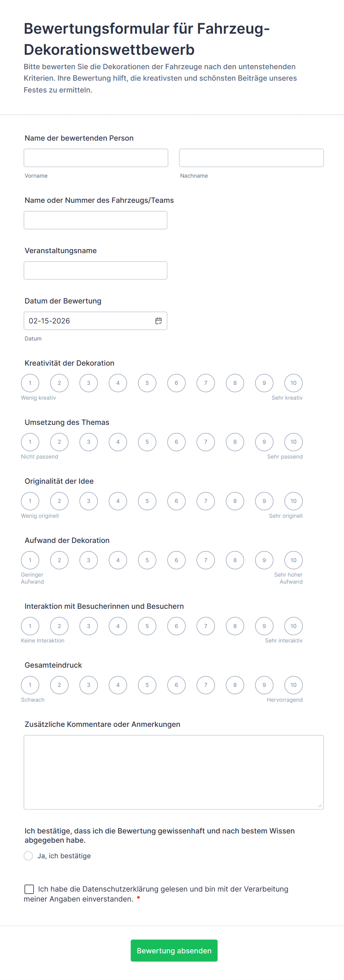Rate Originalität der Idee as 8
Viewport: 344px width, 980px height.
[x=235, y=501]
